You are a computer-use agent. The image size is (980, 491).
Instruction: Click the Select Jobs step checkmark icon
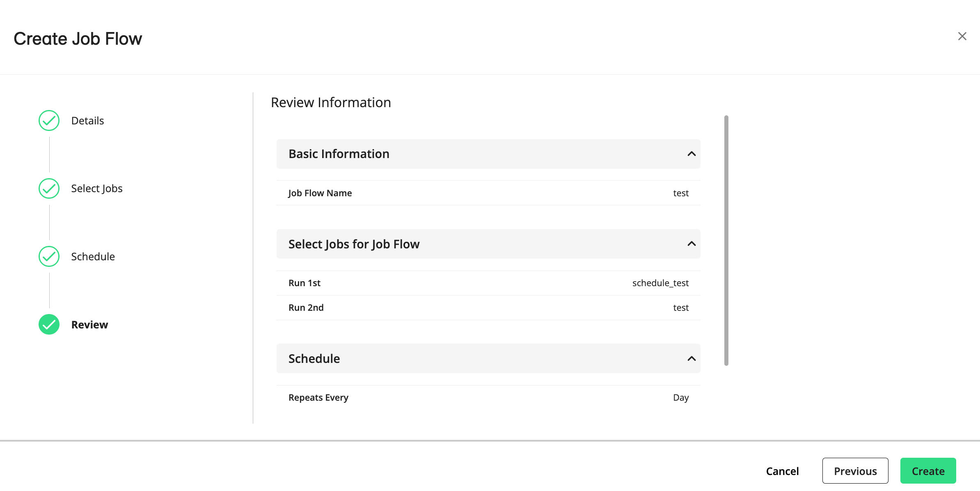click(x=48, y=188)
